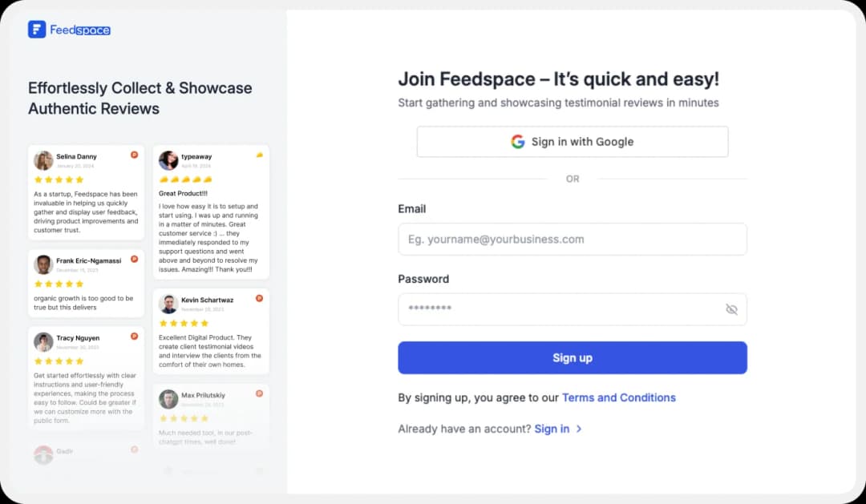
Task: Click the Email input field
Action: pyautogui.click(x=572, y=239)
